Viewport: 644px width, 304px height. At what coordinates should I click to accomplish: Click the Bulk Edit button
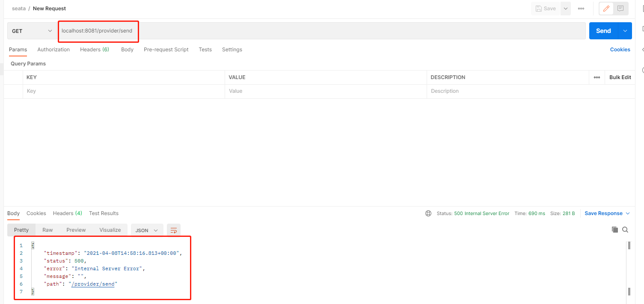[620, 77]
